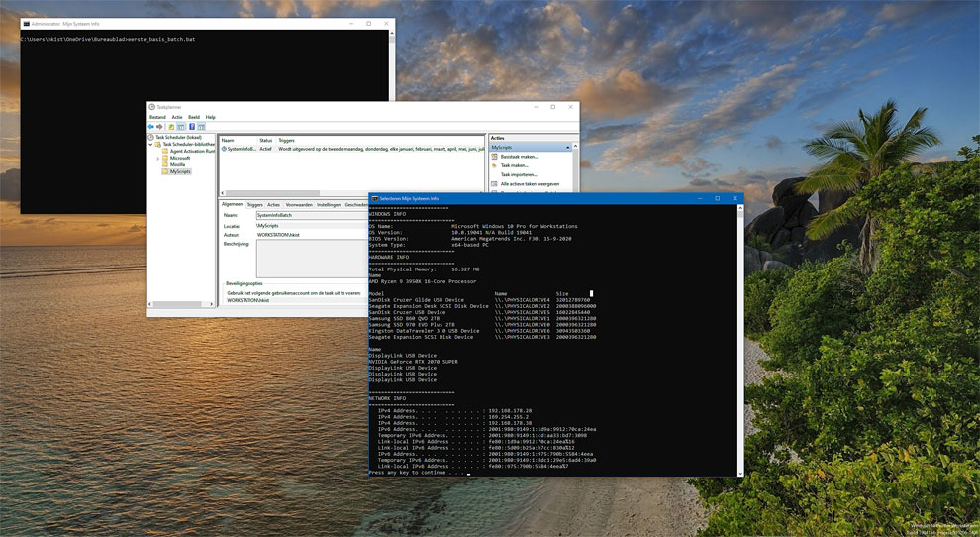Click the up-one-level folder toolbar icon
This screenshot has height=537, width=980.
click(171, 127)
